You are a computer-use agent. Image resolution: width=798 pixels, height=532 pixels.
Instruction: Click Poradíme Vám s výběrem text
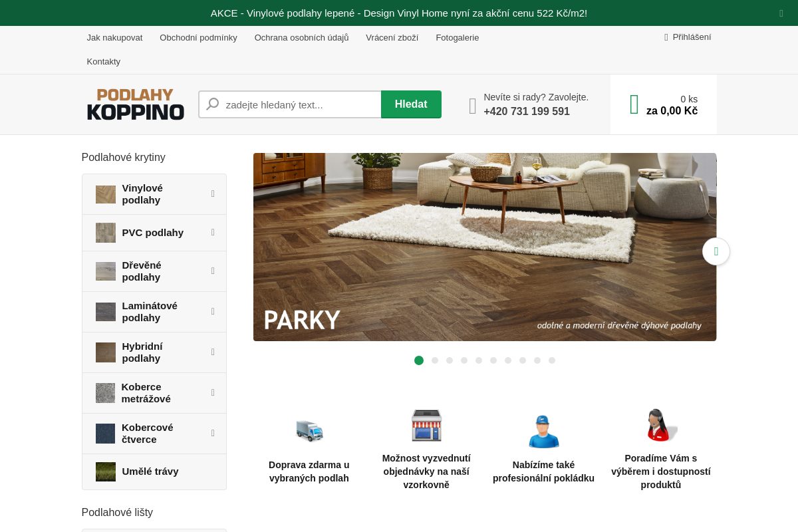click(x=661, y=471)
